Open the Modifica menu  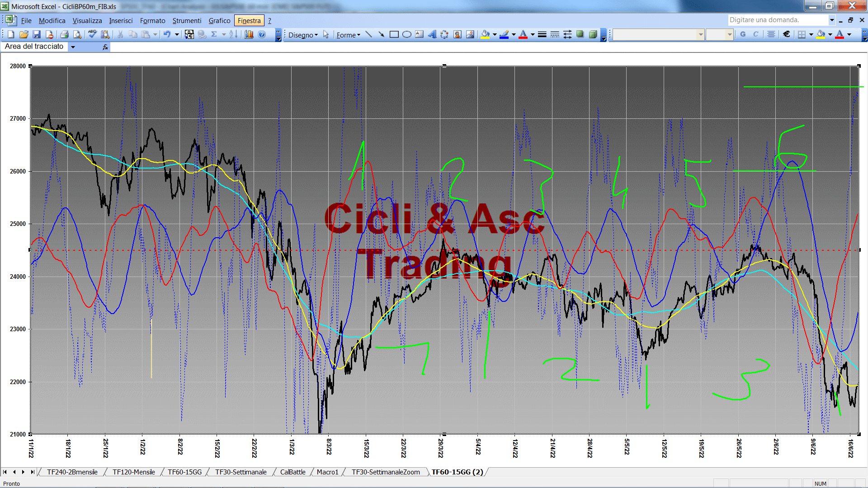[x=52, y=21]
